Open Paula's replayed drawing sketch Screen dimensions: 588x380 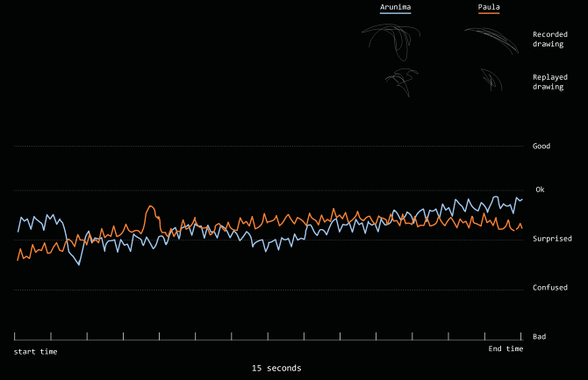[x=490, y=81]
